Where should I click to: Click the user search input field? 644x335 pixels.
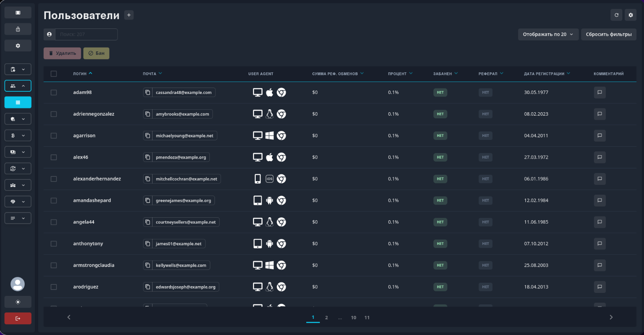(x=86, y=34)
